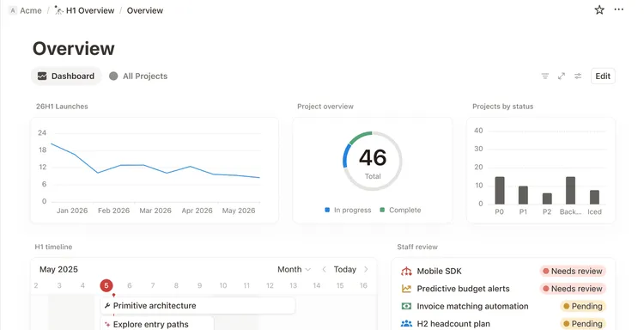Screen dimensions: 644x330
Task: Click the Overview page title
Action: 74,48
